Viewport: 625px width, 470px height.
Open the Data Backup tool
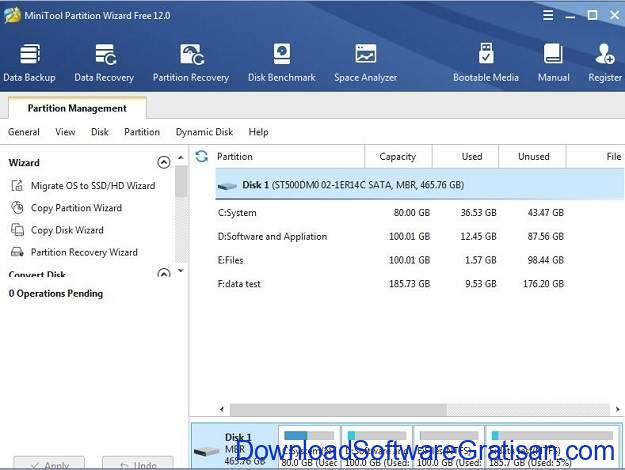click(29, 62)
